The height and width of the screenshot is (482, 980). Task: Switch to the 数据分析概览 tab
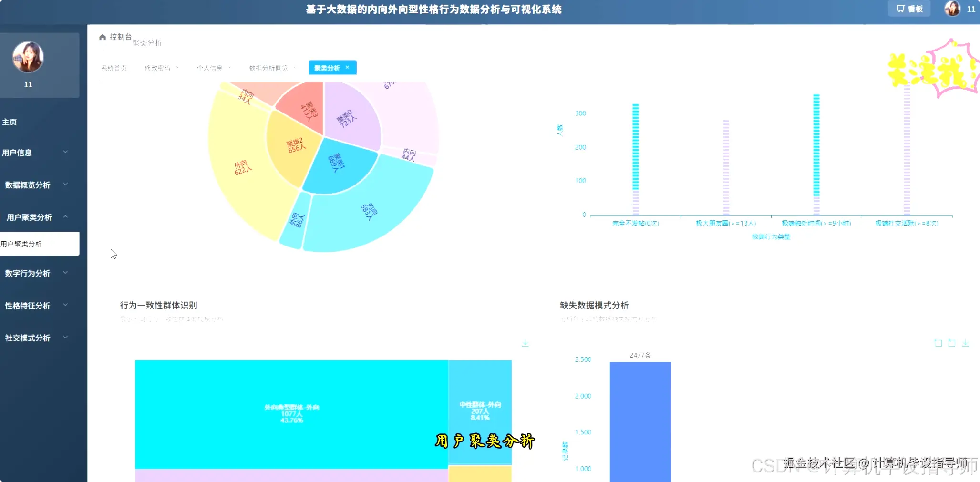pos(268,68)
